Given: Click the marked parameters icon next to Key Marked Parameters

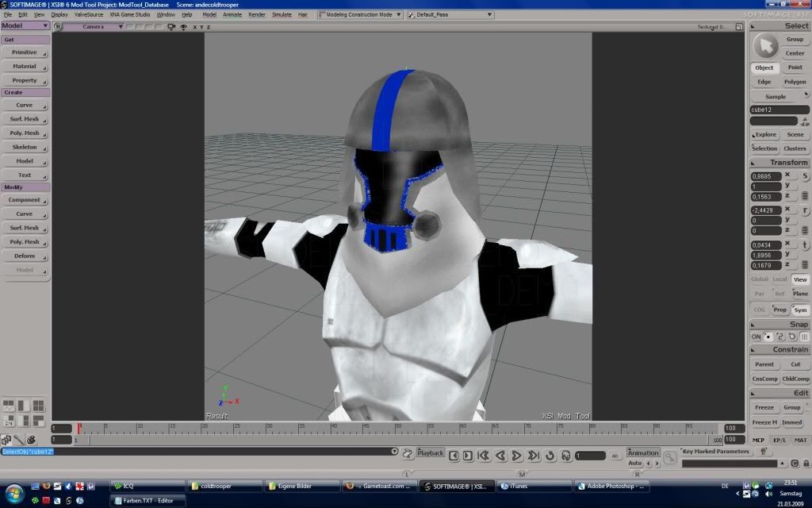Looking at the screenshot, I should [x=763, y=452].
